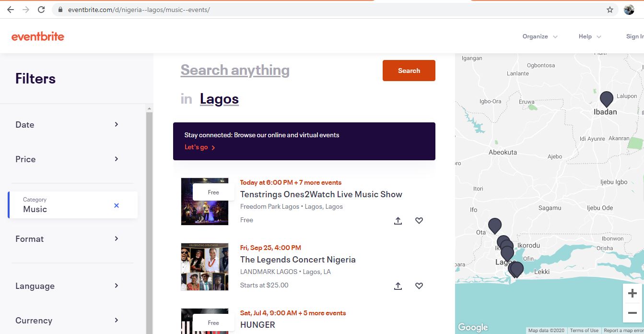Open the Help dropdown menu
The image size is (644, 334).
click(x=589, y=36)
